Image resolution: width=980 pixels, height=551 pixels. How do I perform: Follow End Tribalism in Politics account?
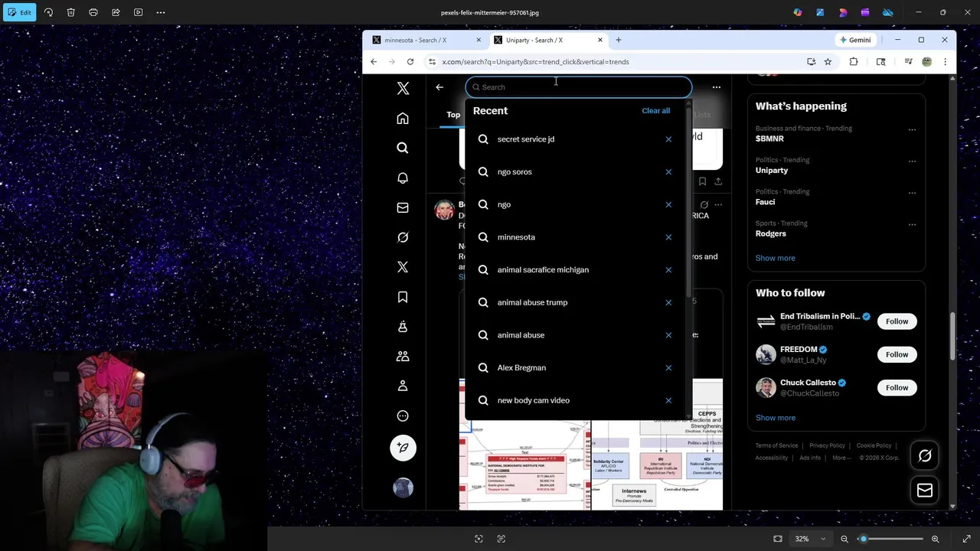point(897,321)
